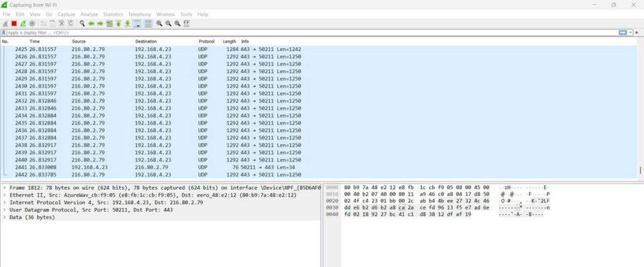Viewport: 644px width, 267px height.
Task: Open the Go menu
Action: [49, 14]
